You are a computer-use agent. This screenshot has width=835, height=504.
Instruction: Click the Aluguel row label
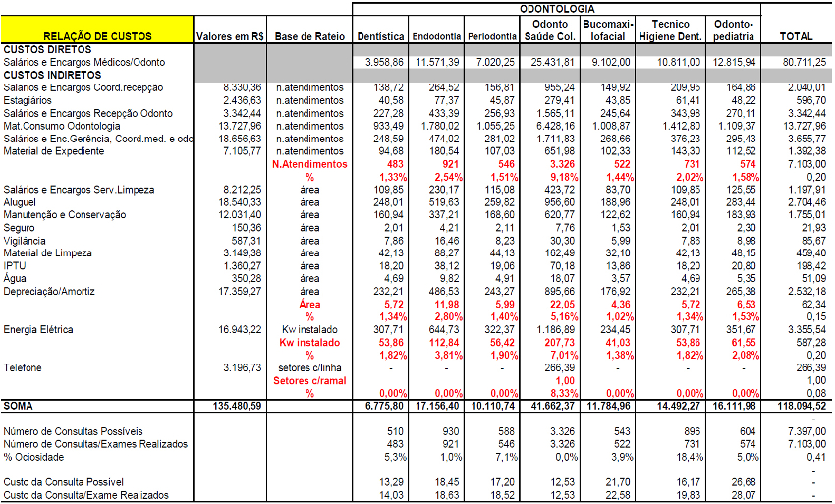point(23,200)
